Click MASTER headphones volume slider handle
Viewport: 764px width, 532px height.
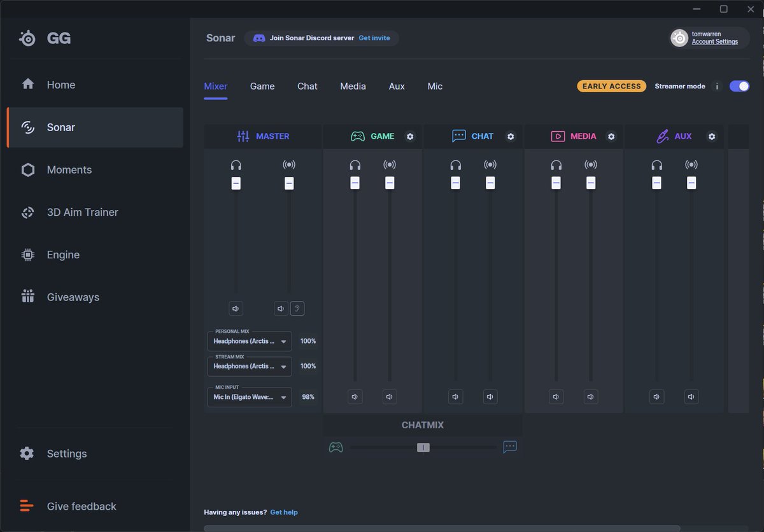236,183
